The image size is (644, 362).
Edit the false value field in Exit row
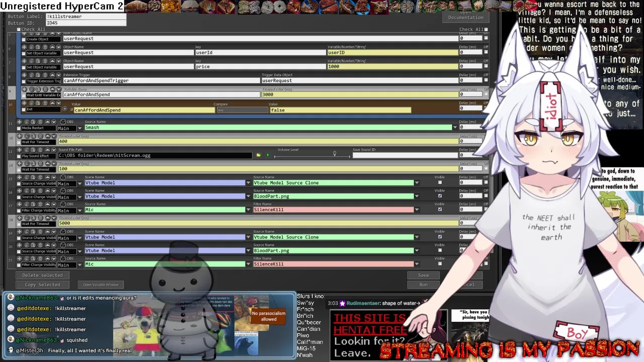[x=340, y=110]
